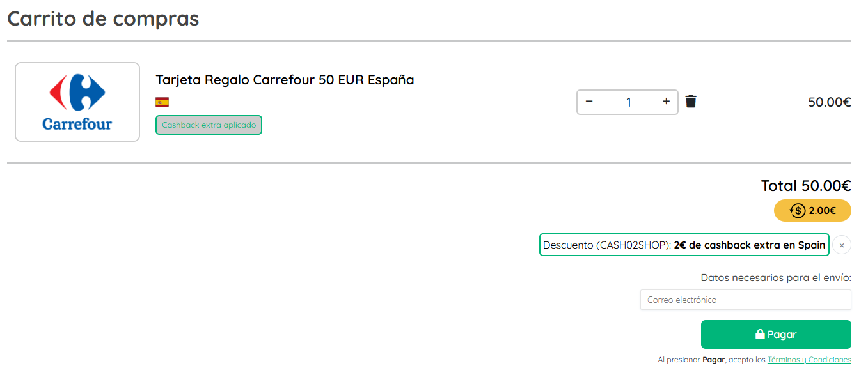Decrease quantity with the minus button
This screenshot has height=375, width=868.
[589, 102]
